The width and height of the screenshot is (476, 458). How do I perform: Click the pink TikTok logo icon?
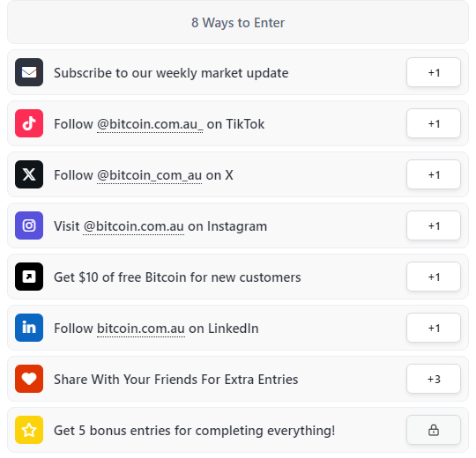tap(29, 123)
